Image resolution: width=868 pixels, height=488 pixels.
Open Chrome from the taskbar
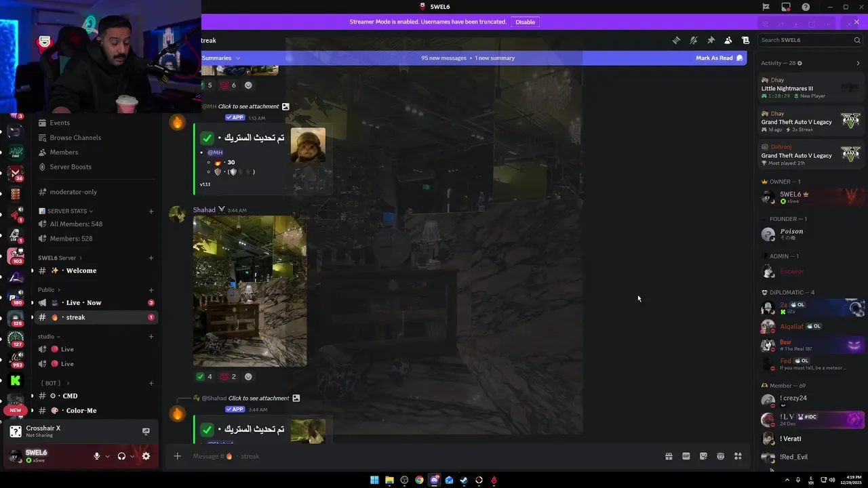coord(419,481)
